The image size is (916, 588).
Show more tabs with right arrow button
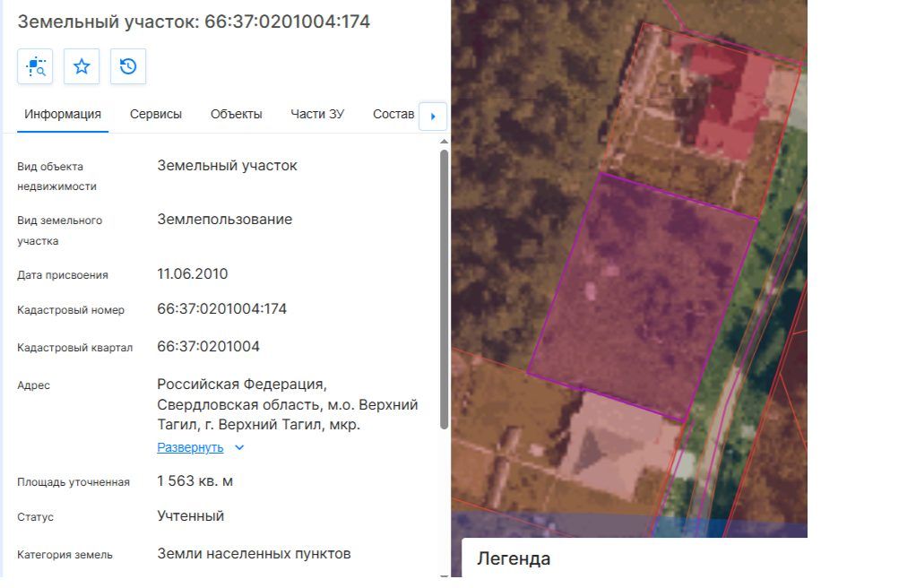[433, 117]
